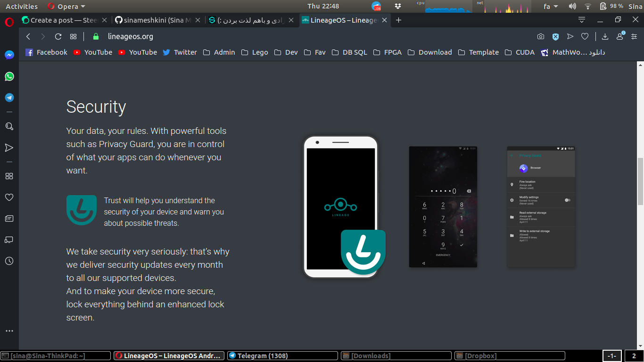Open Speed Dial from the sidebar
The width and height of the screenshot is (644, 362).
coord(9,176)
